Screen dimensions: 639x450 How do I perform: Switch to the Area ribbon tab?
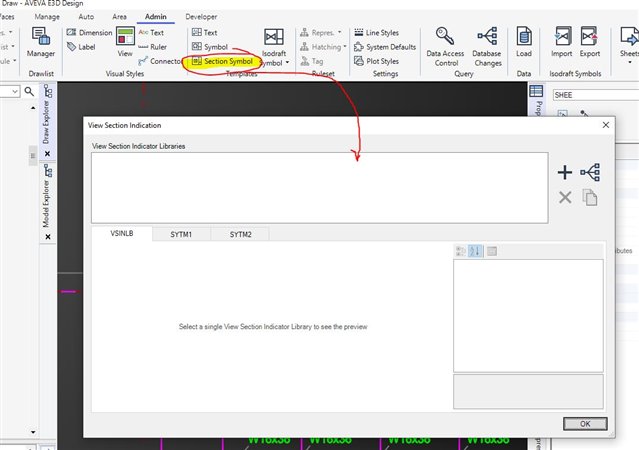click(119, 17)
